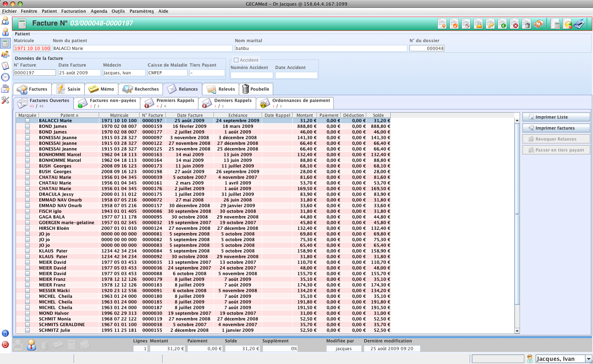Viewport: 593px width, 364px height.
Task: Open the Jacques, Ivan physician dropdown
Action: (x=588, y=359)
